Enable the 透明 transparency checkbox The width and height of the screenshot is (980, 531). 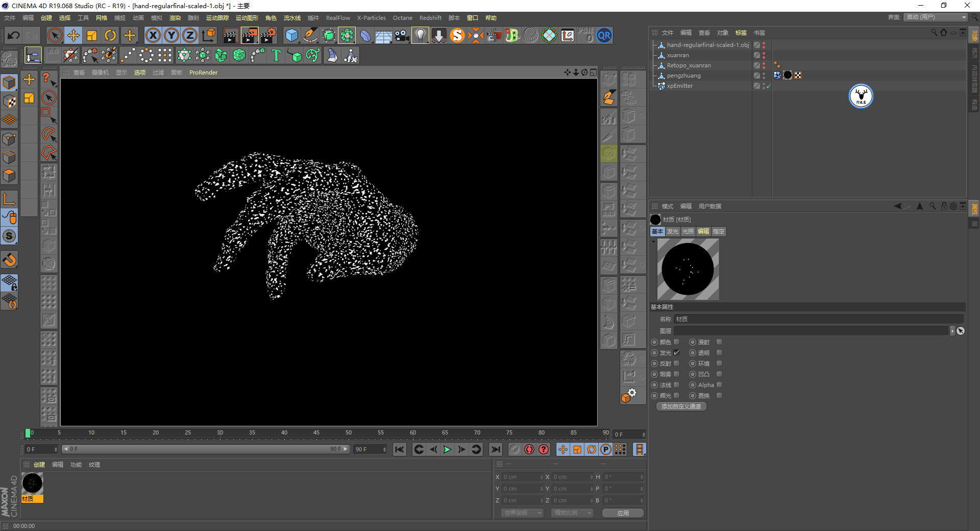tap(719, 353)
